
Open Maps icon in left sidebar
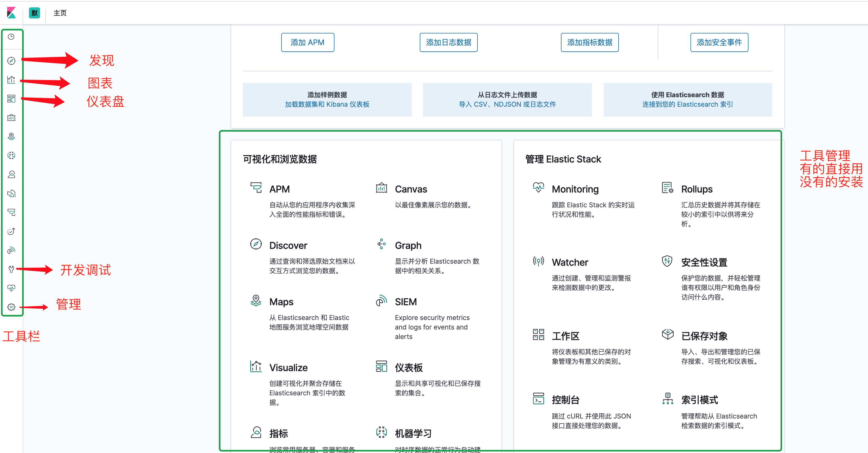[11, 136]
